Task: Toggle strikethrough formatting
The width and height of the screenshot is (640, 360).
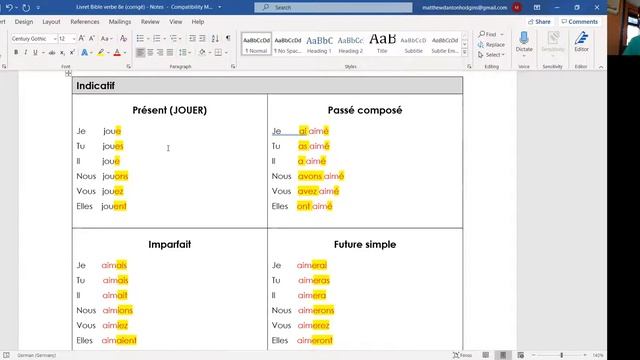Action: tap(52, 52)
